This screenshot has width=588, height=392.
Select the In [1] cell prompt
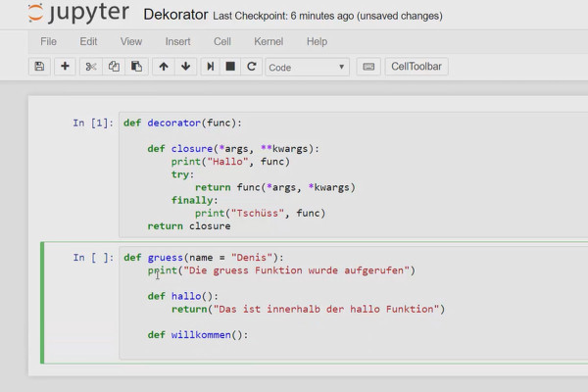[x=93, y=123]
